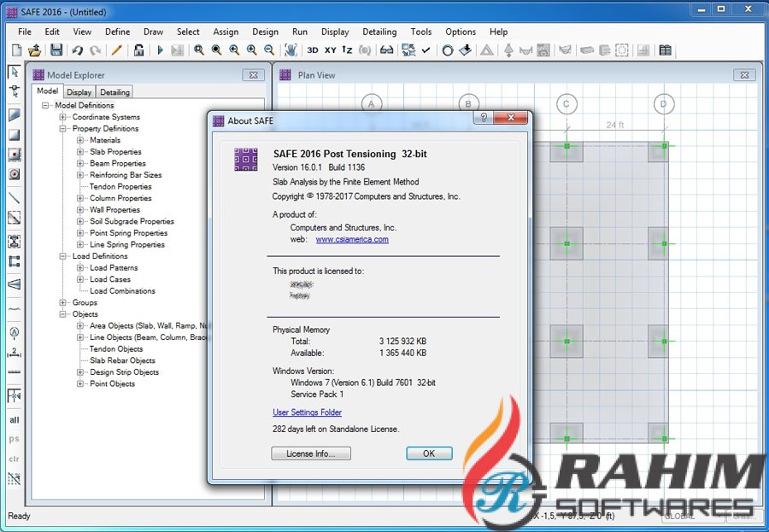Toggle the model lock padlock icon
This screenshot has width=769, height=532.
139,50
